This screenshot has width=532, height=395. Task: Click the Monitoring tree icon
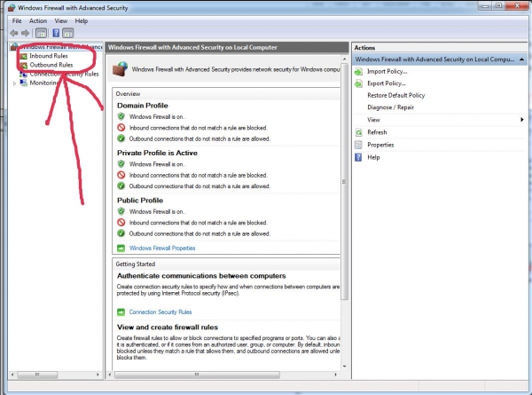pos(23,83)
